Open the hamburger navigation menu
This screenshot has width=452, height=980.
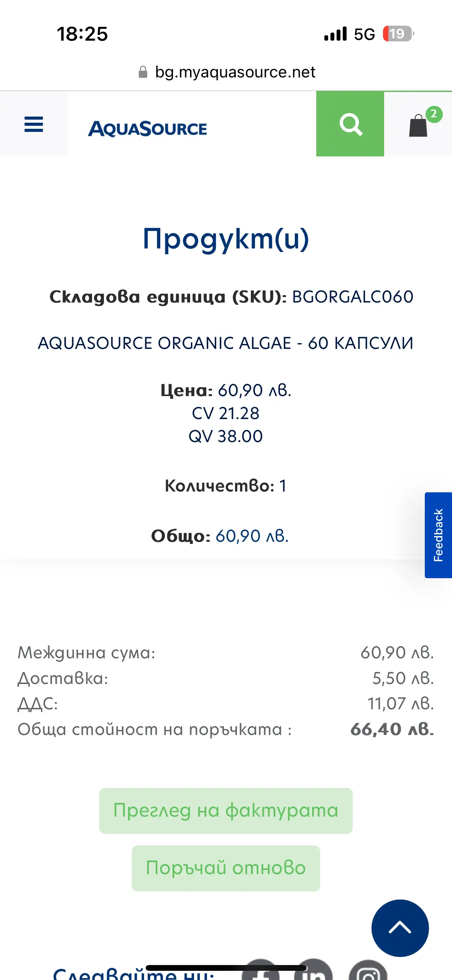34,124
